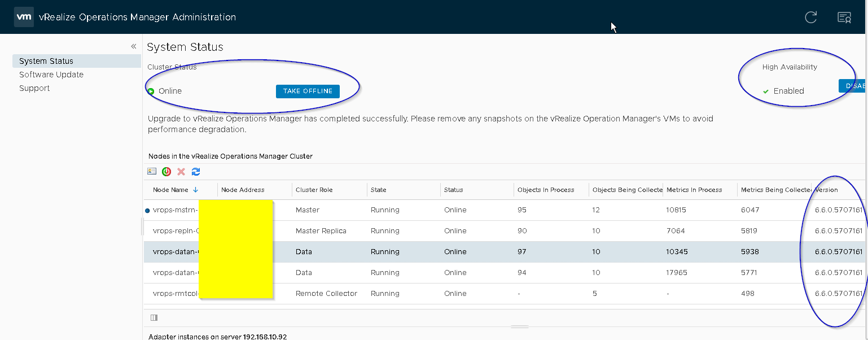The width and height of the screenshot is (868, 340).
Task: Click the green power node toolbar icon
Action: click(166, 172)
